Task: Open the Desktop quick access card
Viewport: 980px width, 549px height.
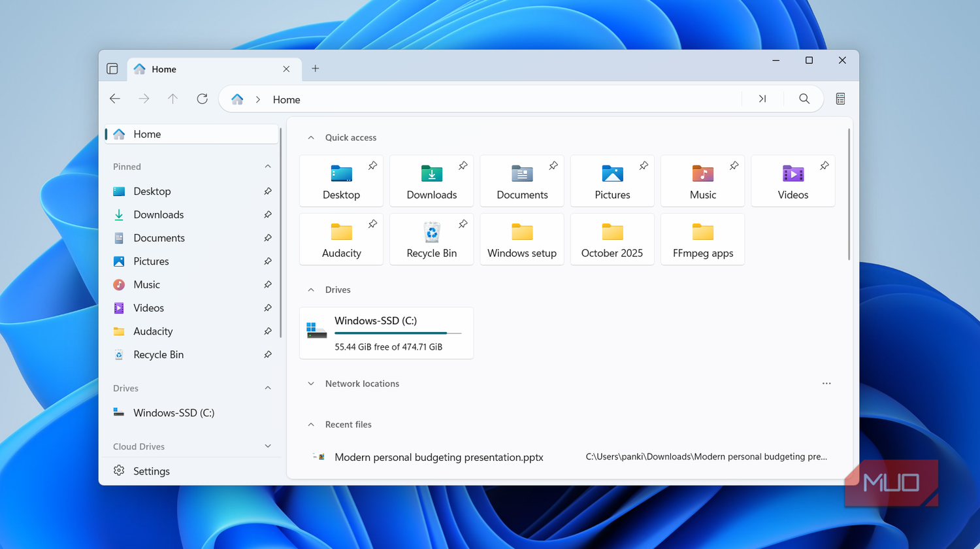Action: 341,181
